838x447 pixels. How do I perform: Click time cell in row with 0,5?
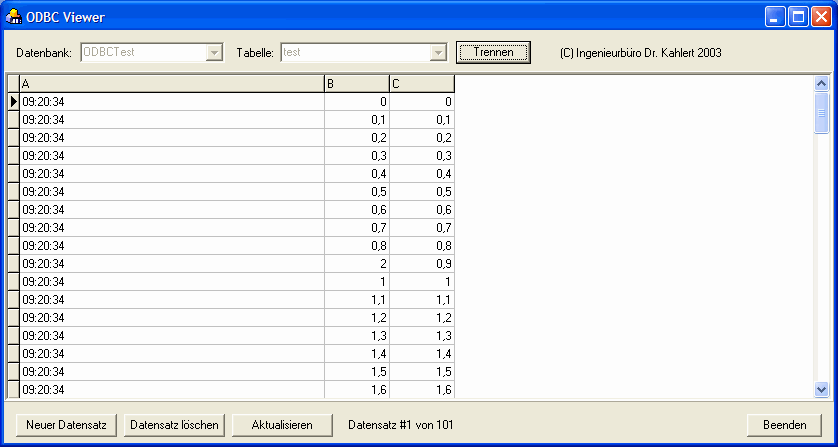(x=172, y=191)
